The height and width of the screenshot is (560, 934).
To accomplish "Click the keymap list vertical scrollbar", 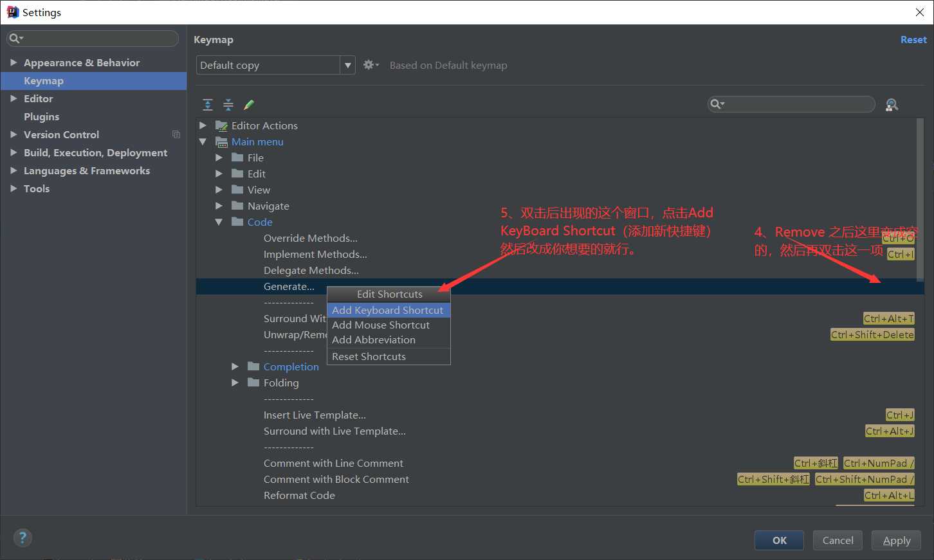I will tap(920, 199).
